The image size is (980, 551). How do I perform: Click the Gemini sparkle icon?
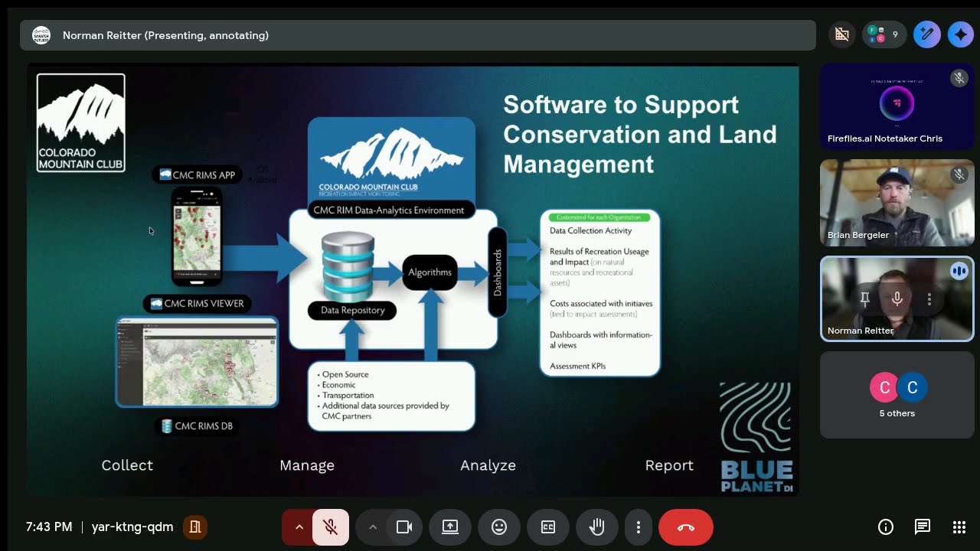[x=961, y=34]
